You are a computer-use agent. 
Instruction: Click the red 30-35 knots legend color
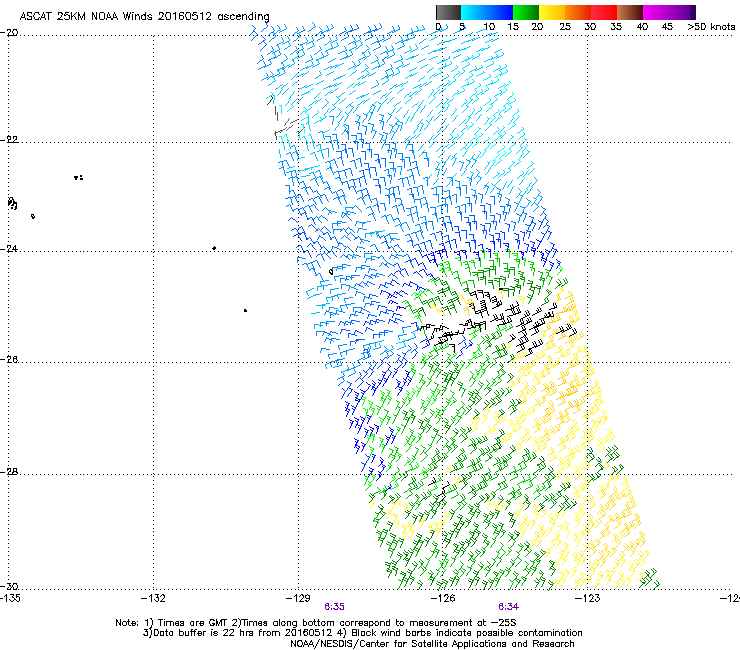(604, 12)
